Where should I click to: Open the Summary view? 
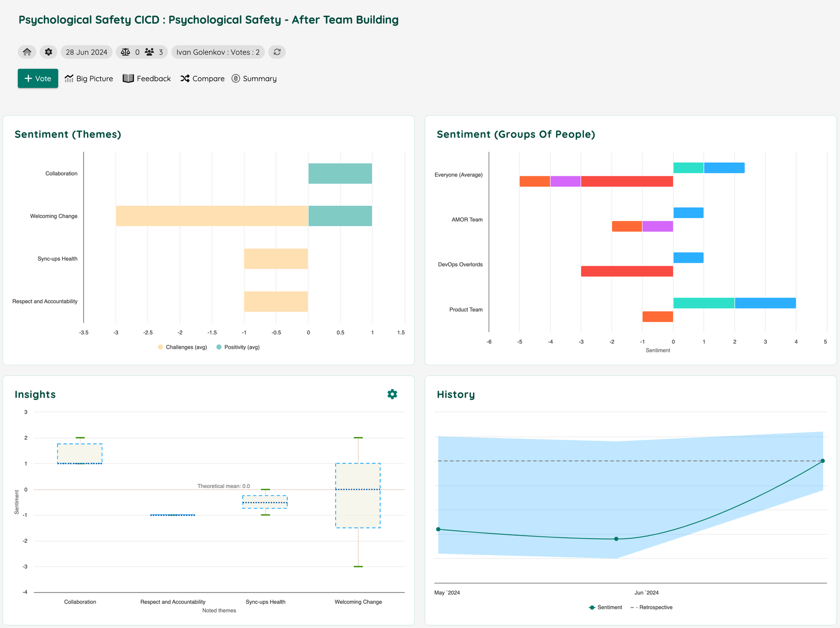coord(254,79)
